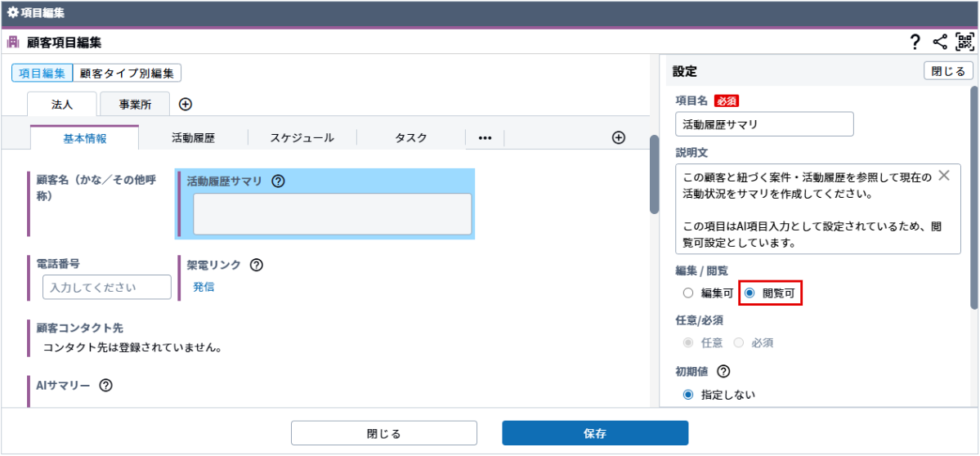Select the 顧客名（かな／その他呼称） field

coord(96,187)
